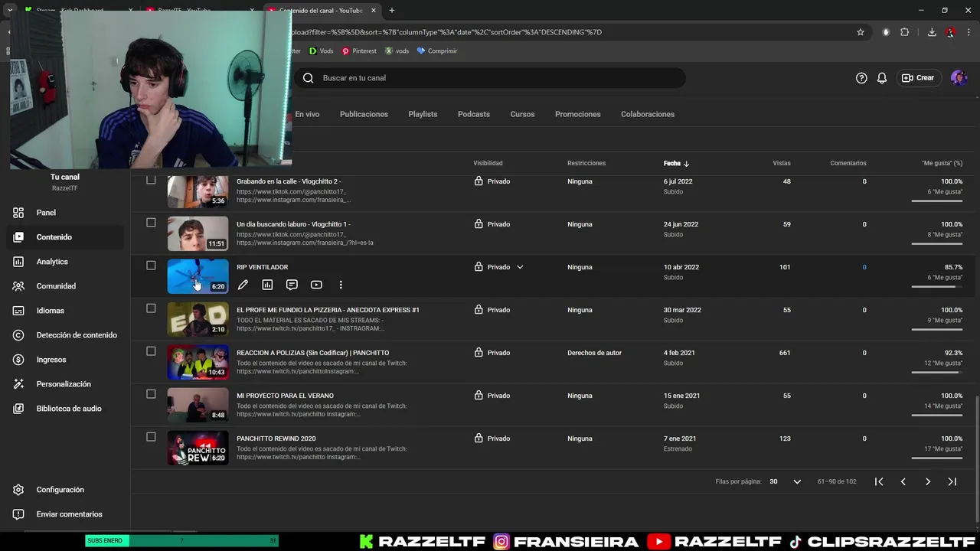
Task: Open Vods bookmark with D icon
Action: point(322,51)
